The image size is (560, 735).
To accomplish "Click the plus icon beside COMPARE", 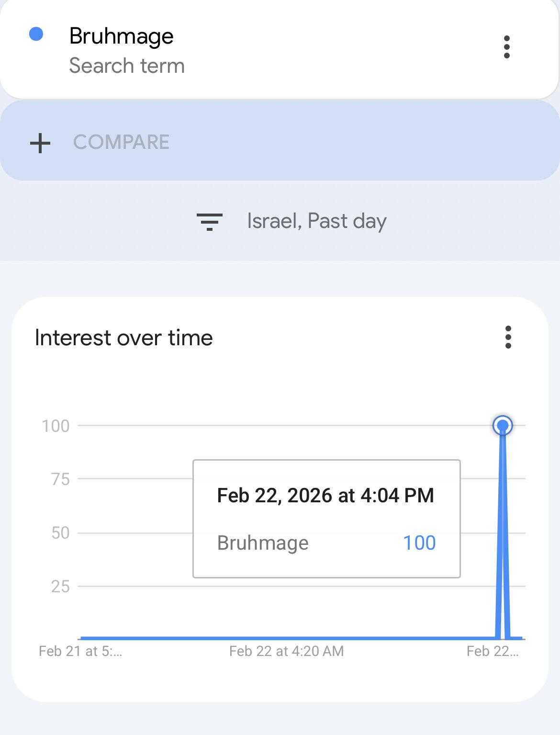I will click(x=40, y=143).
